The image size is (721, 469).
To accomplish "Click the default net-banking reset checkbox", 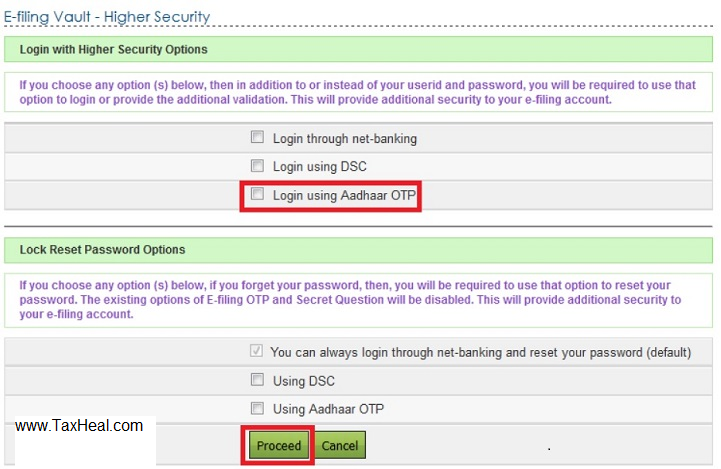I will click(x=256, y=352).
